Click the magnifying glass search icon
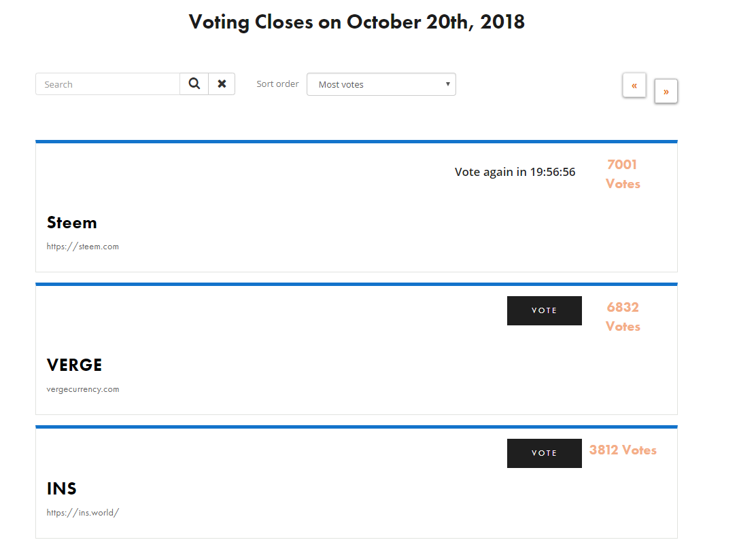Screen dimensions: 756x540 (194, 84)
